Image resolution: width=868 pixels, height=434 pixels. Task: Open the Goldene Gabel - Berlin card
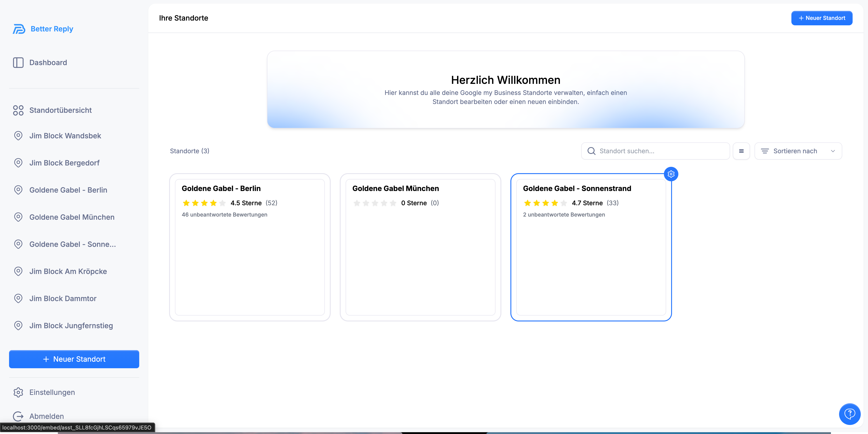[x=250, y=247]
